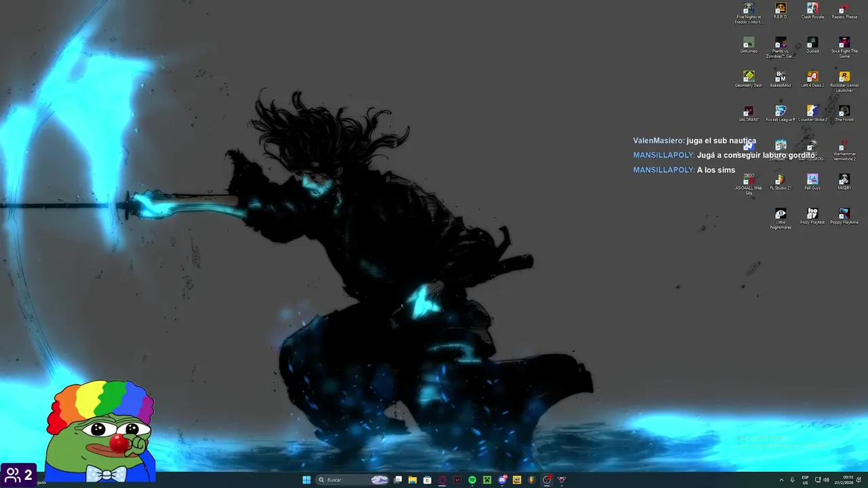Open the notification center bell
The width and height of the screenshot is (868, 488).
click(859, 480)
